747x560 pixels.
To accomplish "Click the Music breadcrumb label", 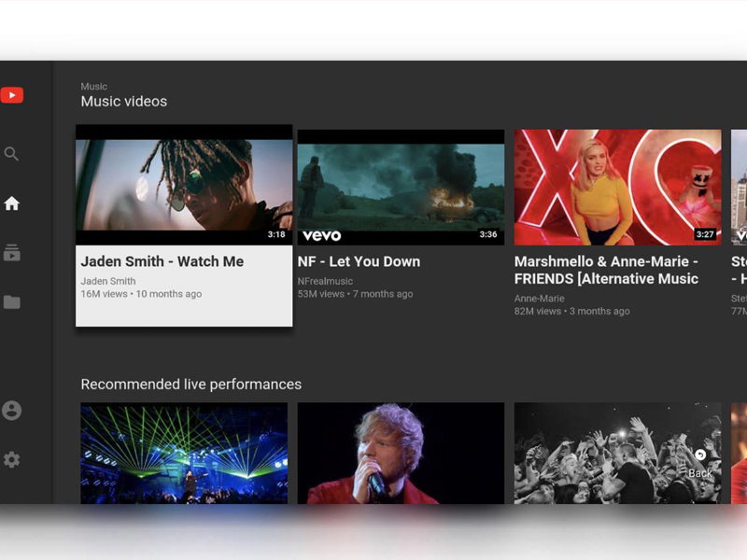I will [x=93, y=86].
